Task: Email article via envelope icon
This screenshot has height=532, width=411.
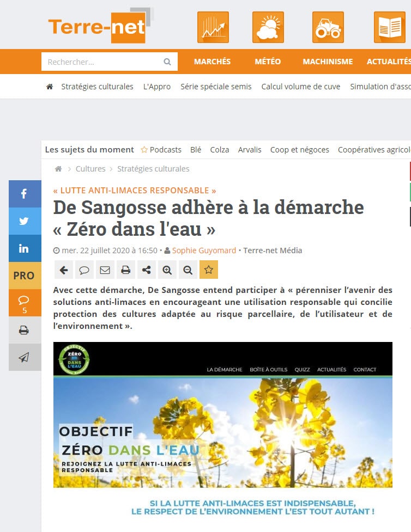Action: 105,270
